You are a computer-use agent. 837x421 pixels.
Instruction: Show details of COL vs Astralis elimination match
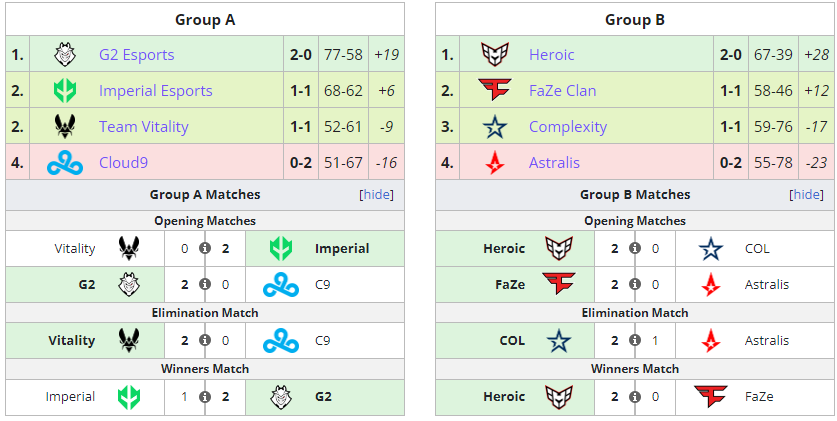[x=635, y=341]
